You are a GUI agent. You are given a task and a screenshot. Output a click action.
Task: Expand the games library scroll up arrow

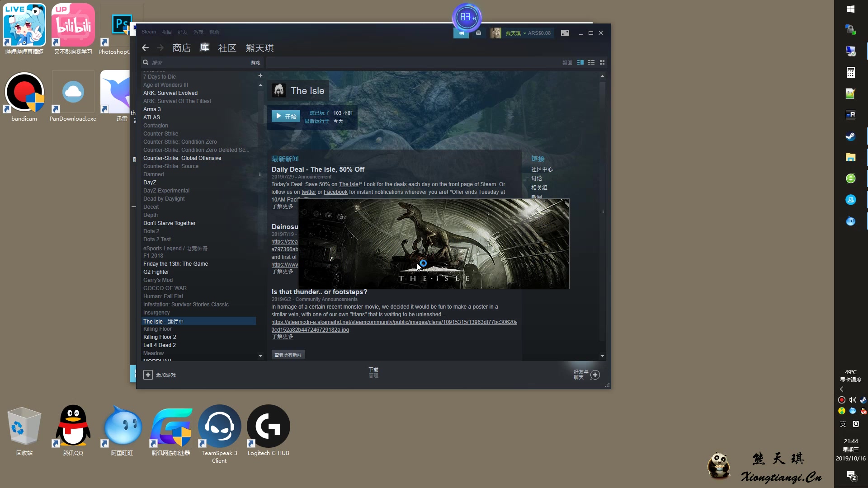(260, 84)
